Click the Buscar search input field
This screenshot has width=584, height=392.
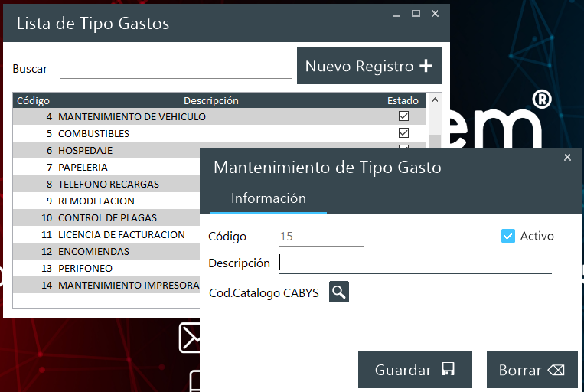(175, 69)
